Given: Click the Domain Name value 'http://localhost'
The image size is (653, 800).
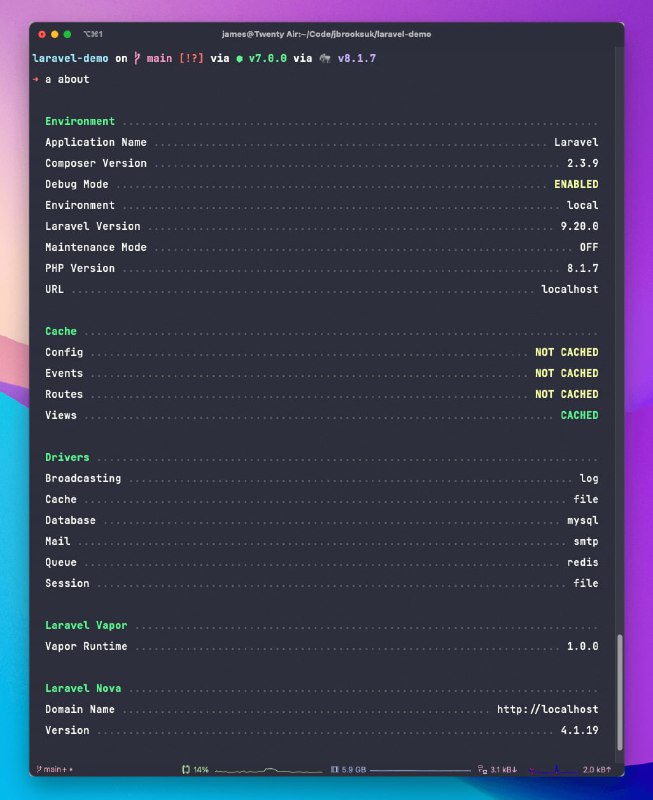Looking at the screenshot, I should tap(547, 709).
